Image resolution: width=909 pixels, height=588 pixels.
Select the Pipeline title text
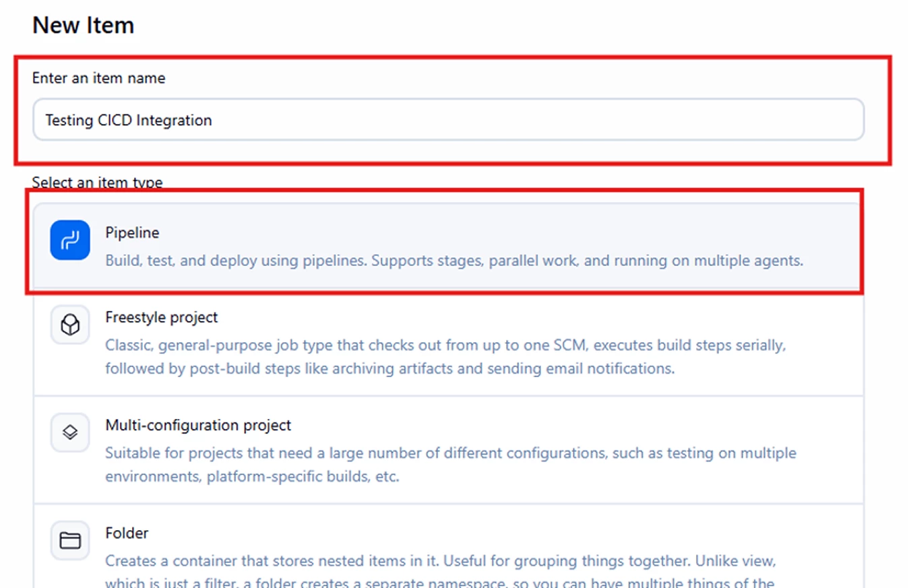point(133,232)
